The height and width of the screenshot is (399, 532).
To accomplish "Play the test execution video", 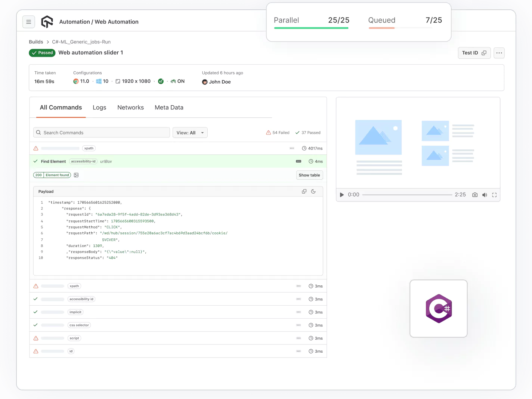I will click(341, 195).
